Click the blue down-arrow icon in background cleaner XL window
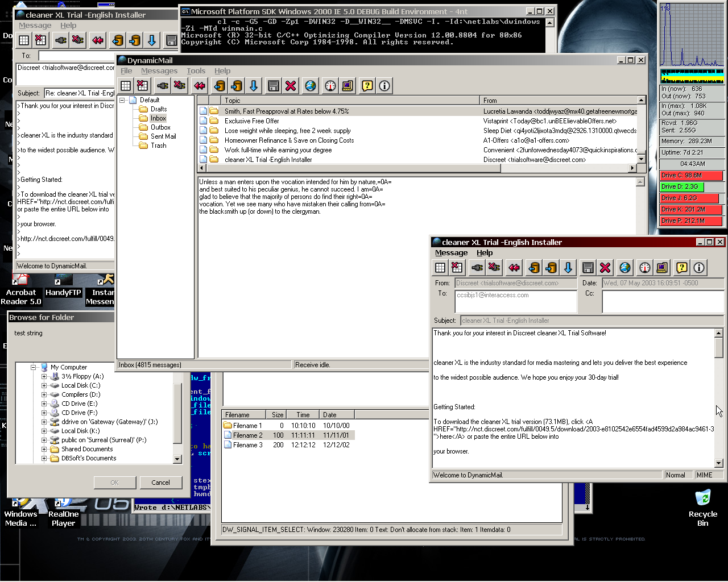This screenshot has width=728, height=582. [x=152, y=40]
